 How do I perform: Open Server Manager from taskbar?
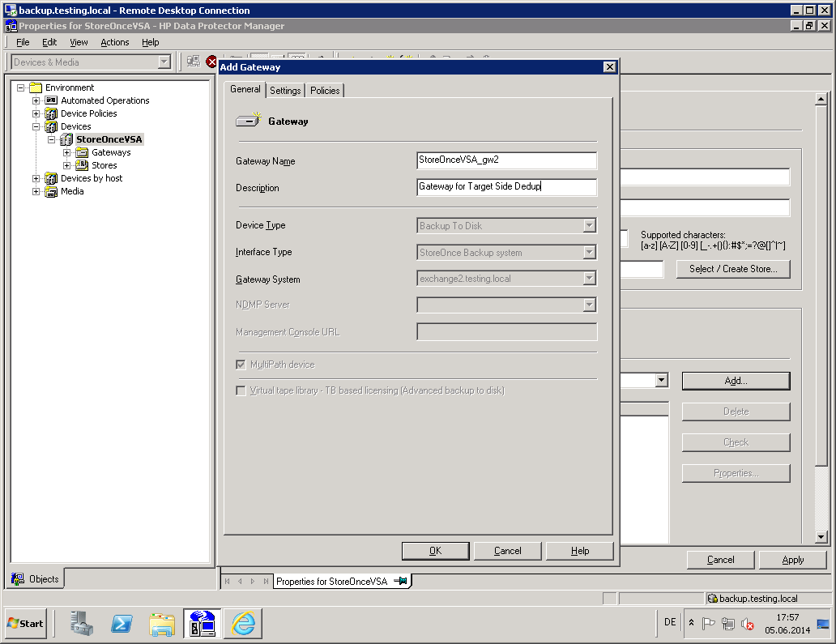pos(82,623)
